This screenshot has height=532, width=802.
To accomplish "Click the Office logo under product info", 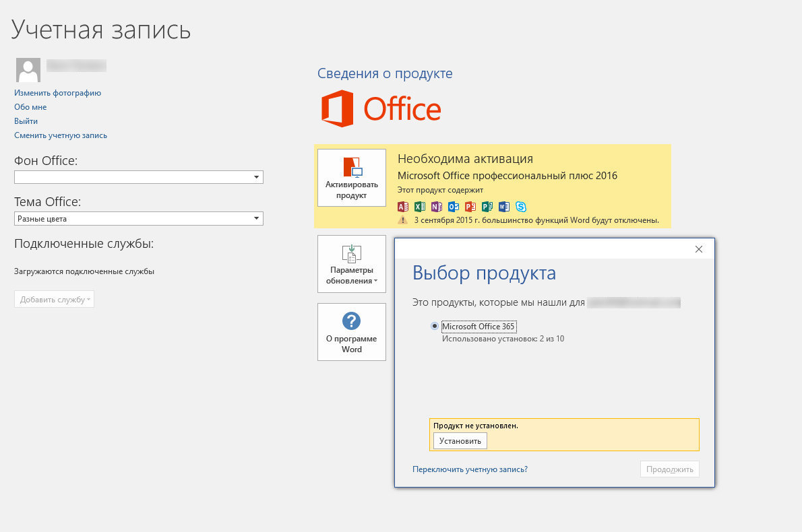I will point(381,108).
